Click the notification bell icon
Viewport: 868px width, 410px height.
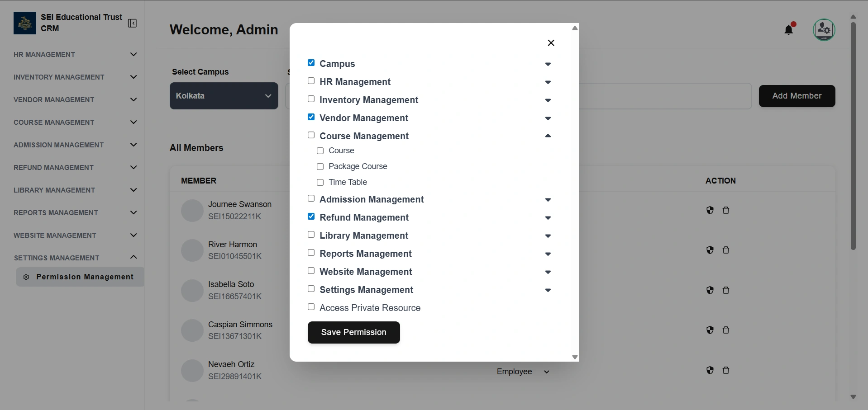point(789,30)
